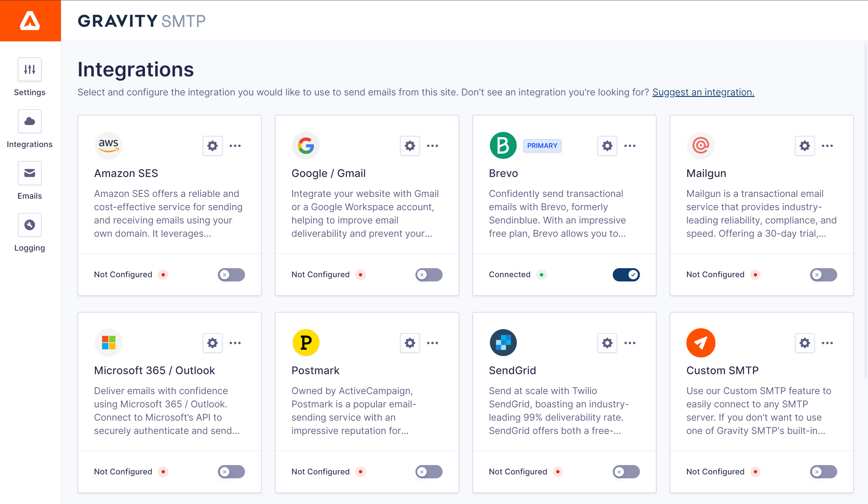Click the Custom SMTP card title
Viewport: 868px width, 504px height.
pos(722,370)
